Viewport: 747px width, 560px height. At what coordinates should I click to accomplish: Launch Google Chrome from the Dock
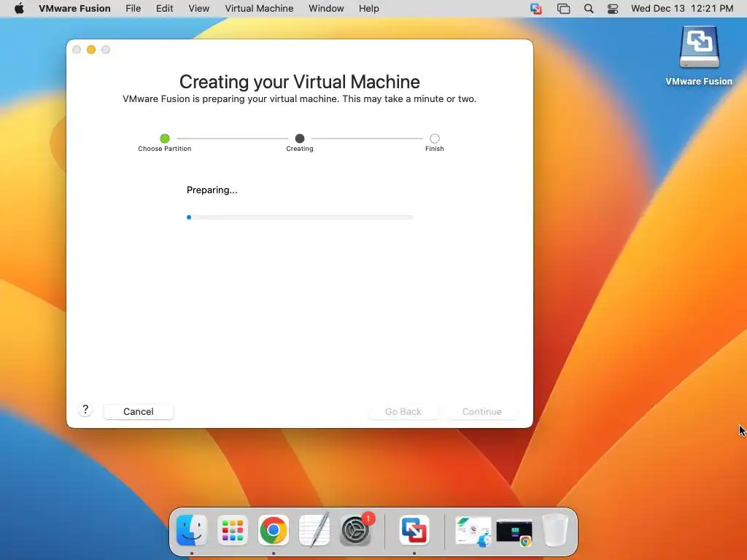274,530
